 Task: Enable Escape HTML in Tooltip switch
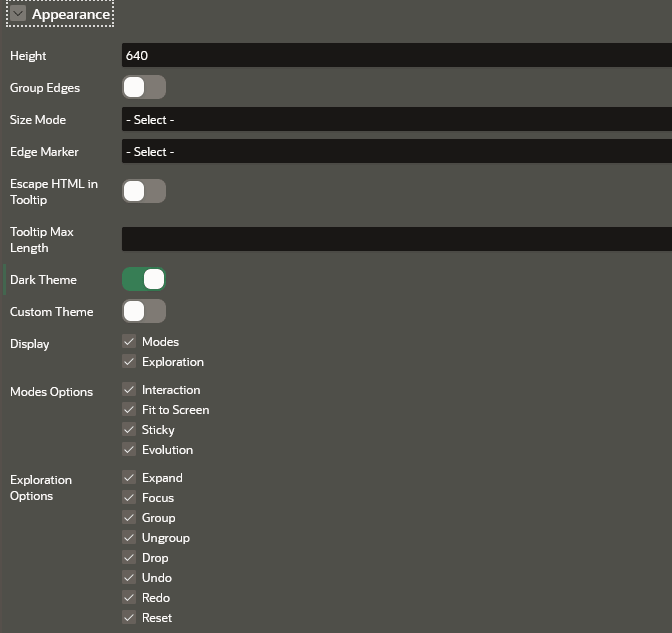click(x=144, y=191)
